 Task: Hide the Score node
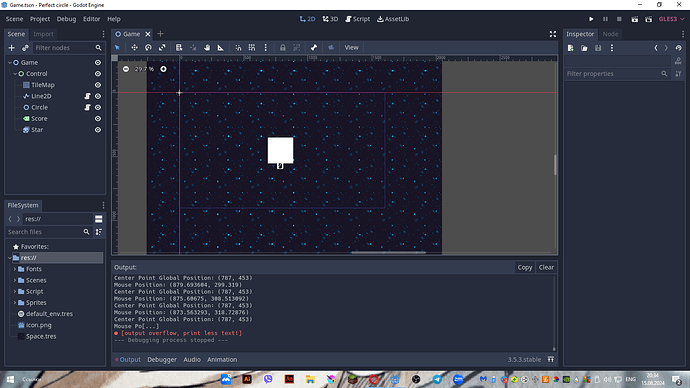(x=98, y=119)
